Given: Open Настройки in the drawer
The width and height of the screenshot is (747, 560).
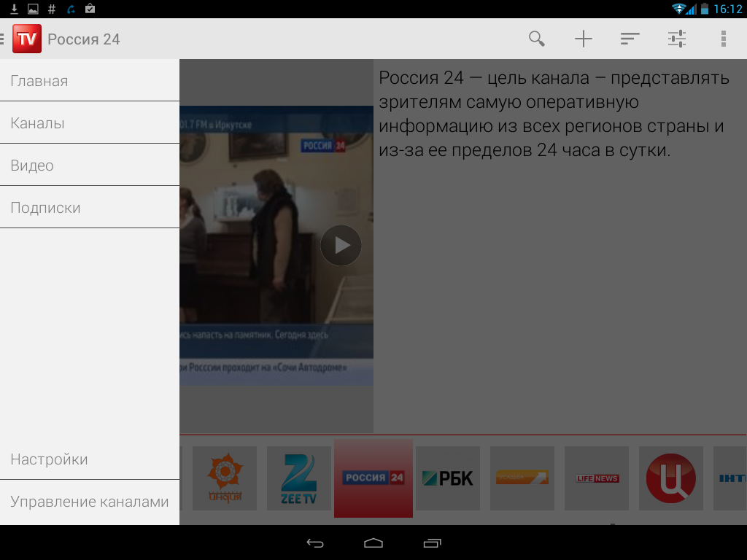Looking at the screenshot, I should point(90,459).
